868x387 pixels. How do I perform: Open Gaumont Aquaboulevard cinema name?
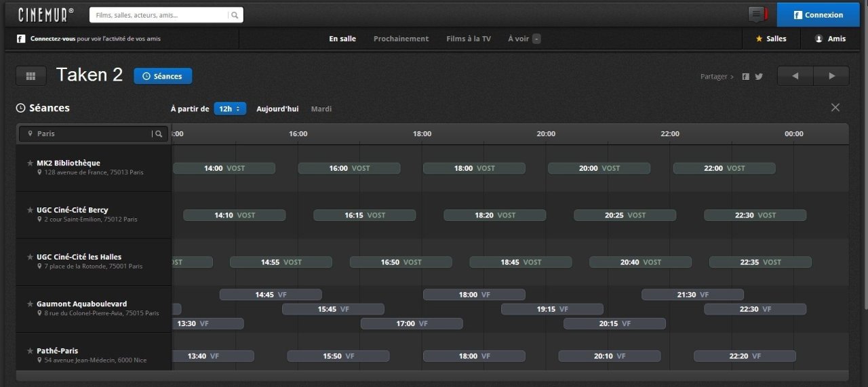(81, 304)
